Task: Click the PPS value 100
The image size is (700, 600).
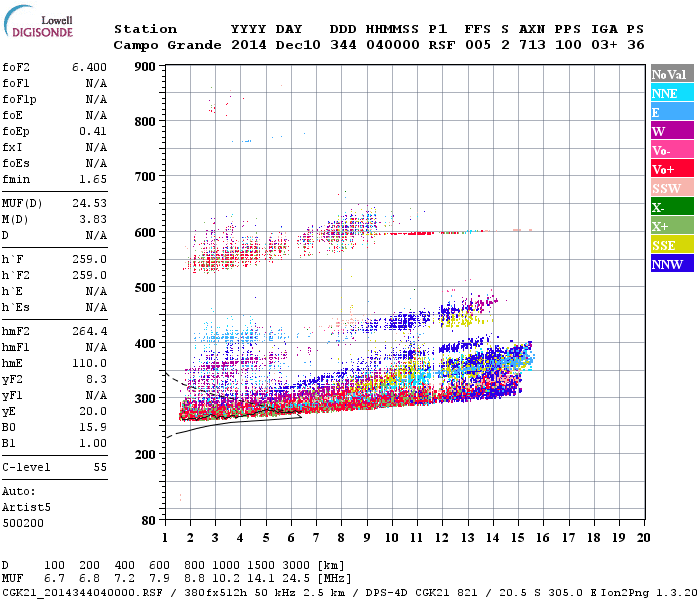Action: pyautogui.click(x=568, y=45)
